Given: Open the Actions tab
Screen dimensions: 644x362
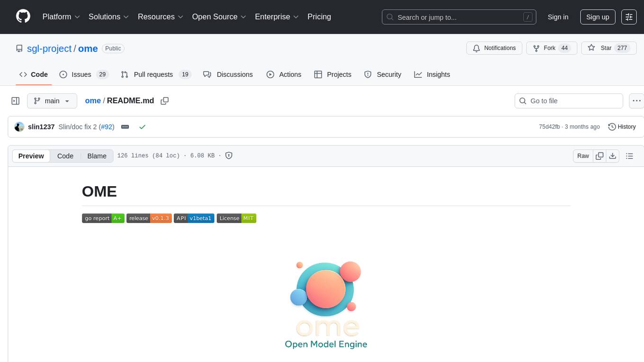Looking at the screenshot, I should (x=284, y=74).
